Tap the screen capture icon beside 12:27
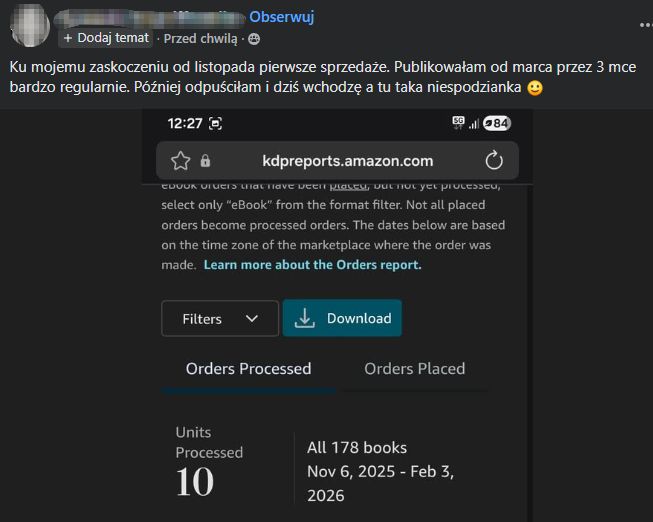Screen dimensions: 653x522 coord(216,123)
